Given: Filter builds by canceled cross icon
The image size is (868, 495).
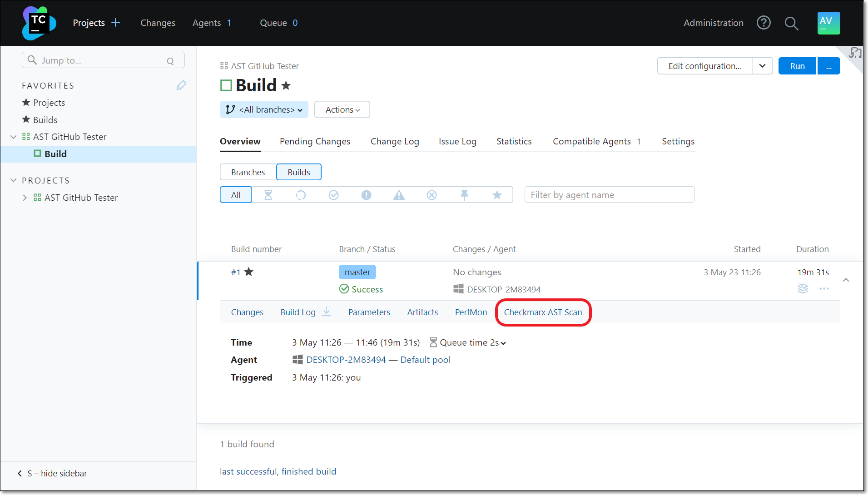Looking at the screenshot, I should (432, 195).
